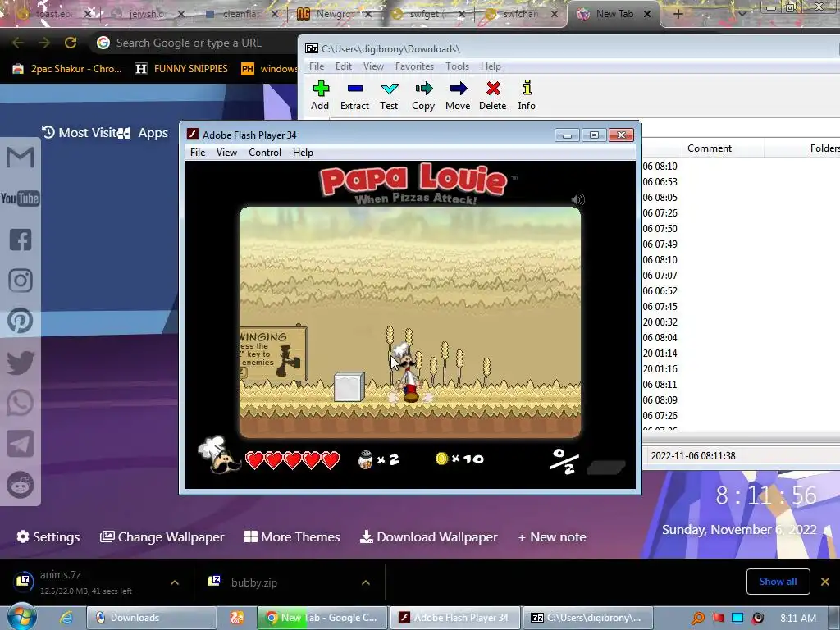Open the File menu in 7-Zip
The width and height of the screenshot is (840, 630).
pyautogui.click(x=317, y=66)
